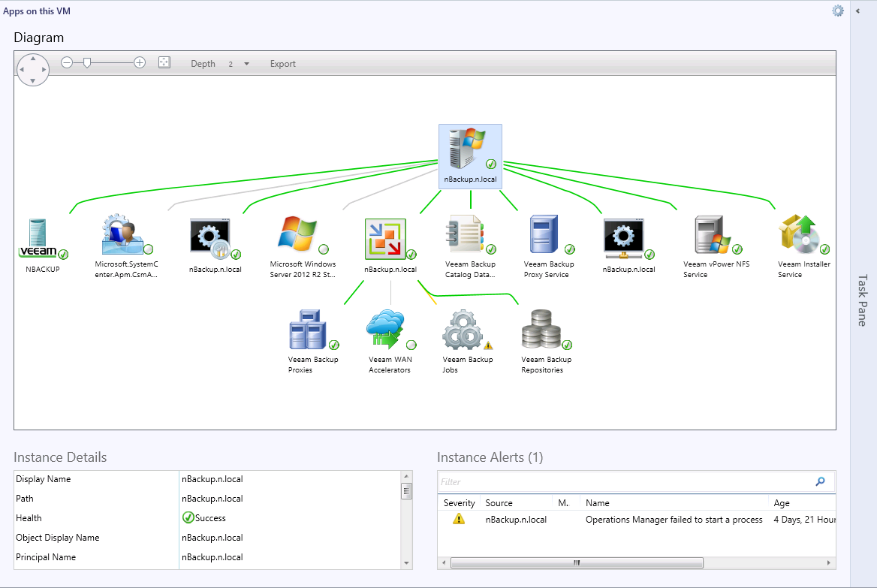This screenshot has height=588, width=877.
Task: Click the search icon in alerts filter
Action: (x=821, y=481)
